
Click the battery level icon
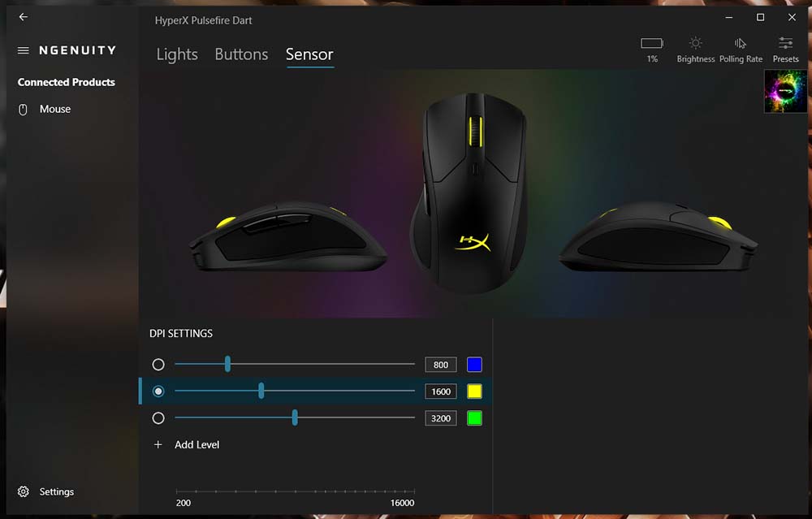point(652,44)
